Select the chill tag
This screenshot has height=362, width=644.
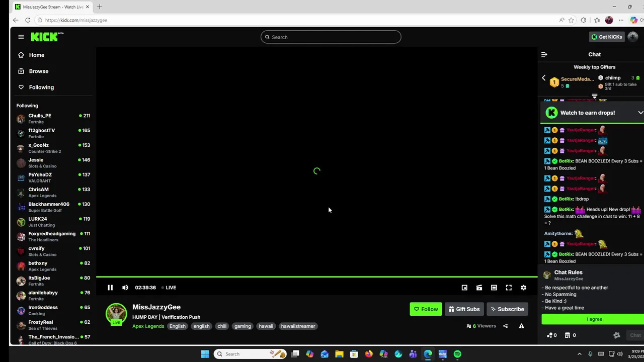coord(222,326)
